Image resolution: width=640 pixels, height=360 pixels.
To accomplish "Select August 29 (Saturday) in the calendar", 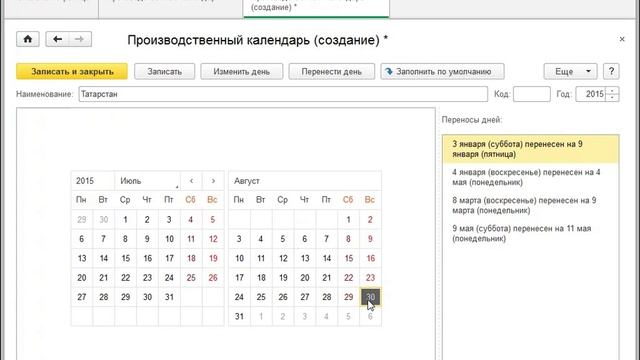I will pos(348,297).
